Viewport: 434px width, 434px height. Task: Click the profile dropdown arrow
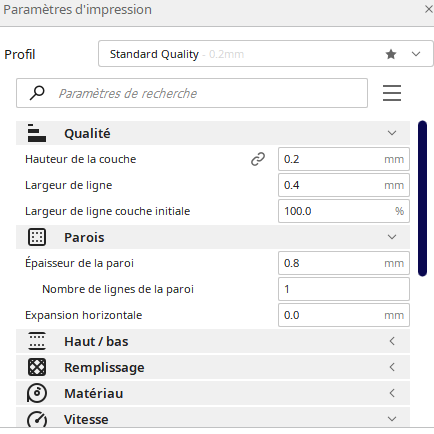(416, 54)
